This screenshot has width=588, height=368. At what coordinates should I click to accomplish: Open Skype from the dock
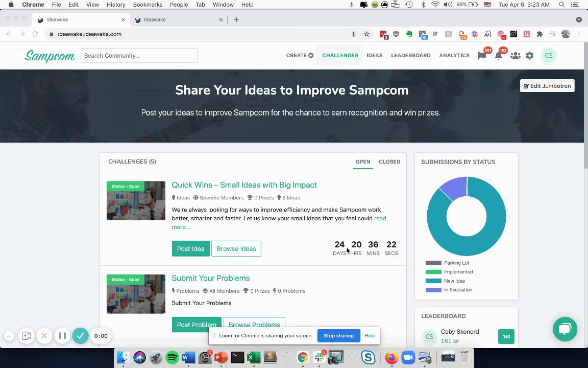coord(368,357)
